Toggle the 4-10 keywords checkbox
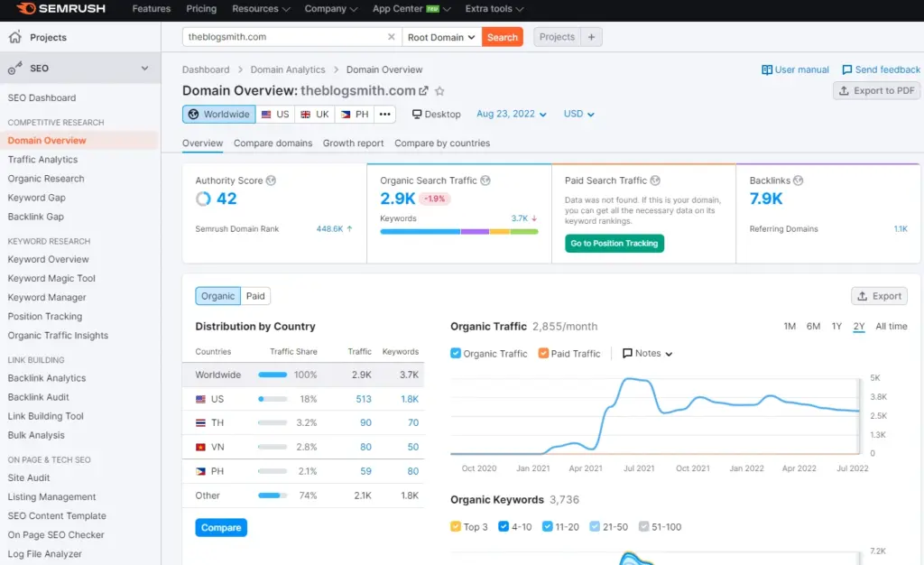924x565 pixels. tap(504, 526)
